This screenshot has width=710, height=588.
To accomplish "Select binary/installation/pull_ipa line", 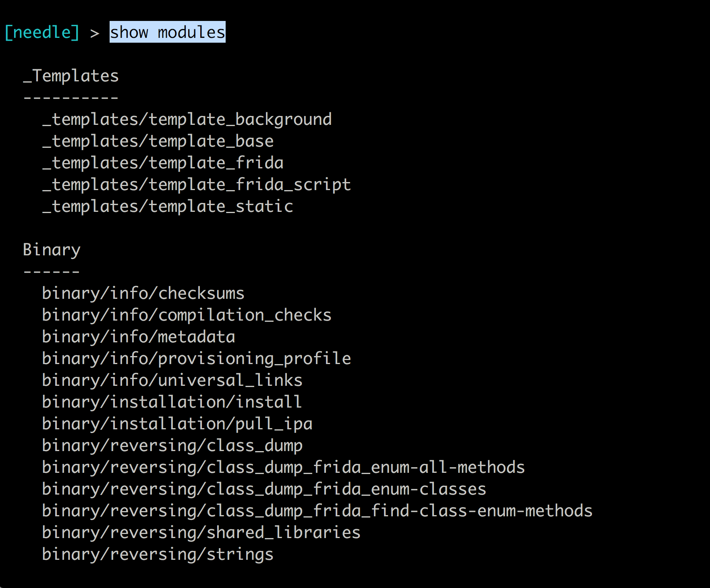I will click(177, 424).
